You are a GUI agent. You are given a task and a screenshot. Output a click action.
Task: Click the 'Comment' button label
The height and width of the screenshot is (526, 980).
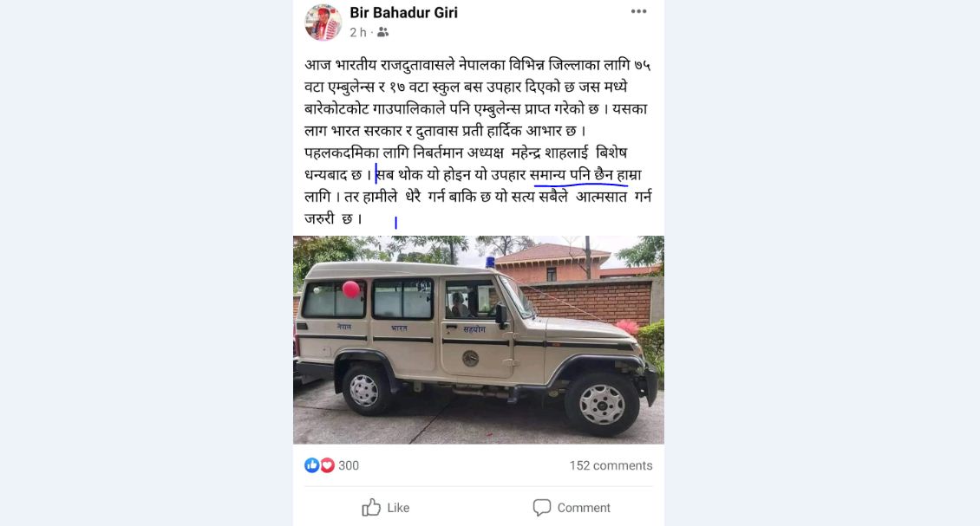coord(584,508)
